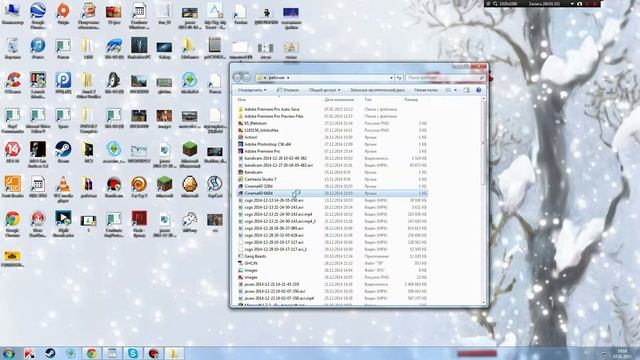Screen dimensions: 640x360
Task: Open the orange Foxit Reader desktop shortcut
Action: click(12, 187)
